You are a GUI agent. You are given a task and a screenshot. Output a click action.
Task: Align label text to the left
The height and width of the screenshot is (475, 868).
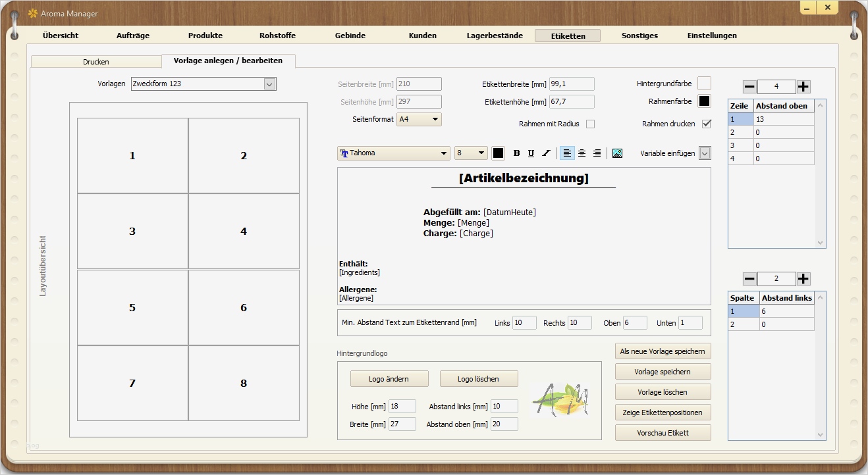coord(567,153)
